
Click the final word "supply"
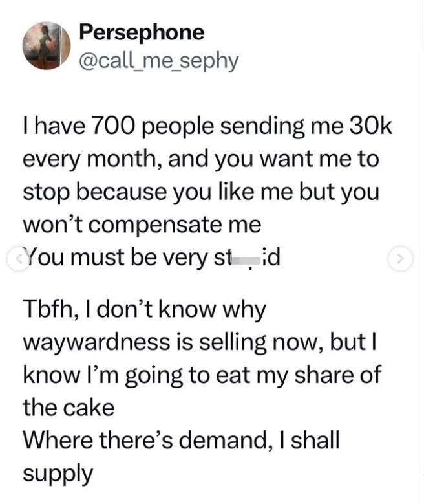click(58, 474)
